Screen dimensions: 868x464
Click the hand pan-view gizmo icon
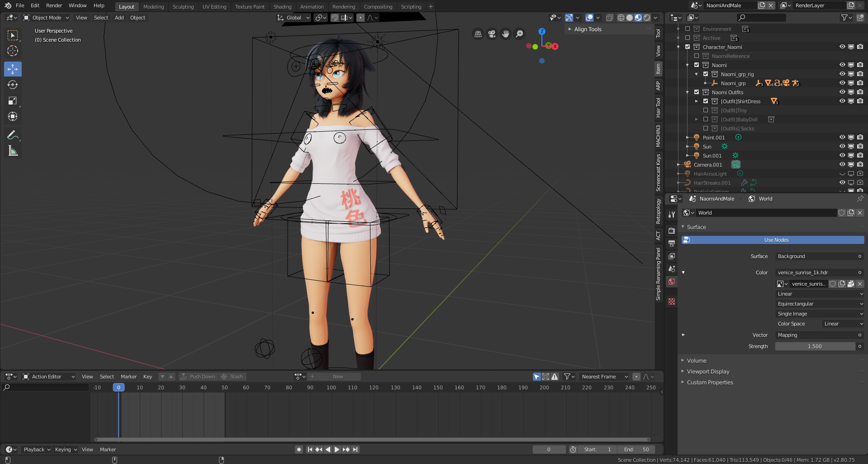(x=506, y=34)
